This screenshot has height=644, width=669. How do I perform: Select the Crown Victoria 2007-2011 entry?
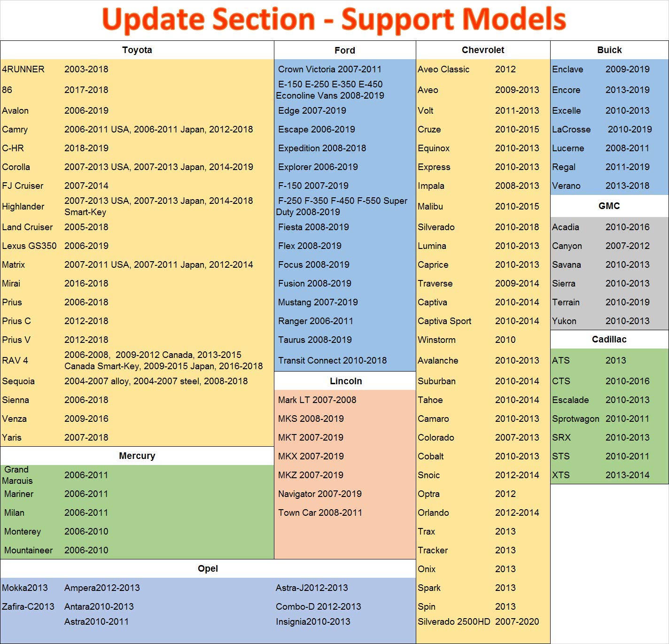coord(329,69)
